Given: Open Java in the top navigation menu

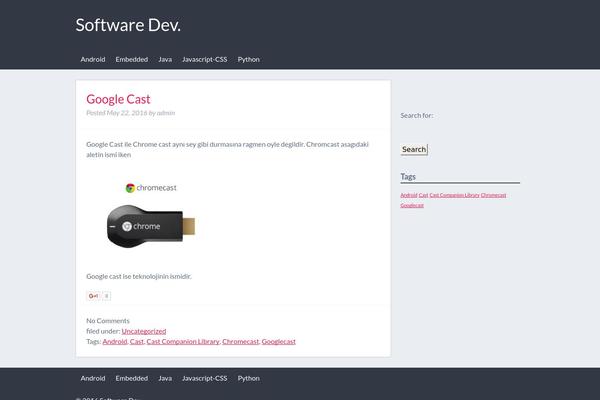Looking at the screenshot, I should click(165, 59).
